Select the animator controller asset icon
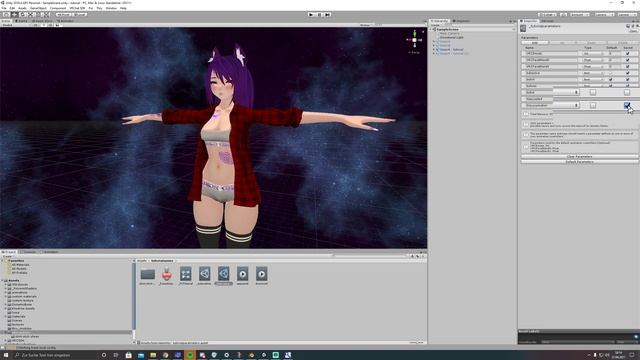 (186, 274)
